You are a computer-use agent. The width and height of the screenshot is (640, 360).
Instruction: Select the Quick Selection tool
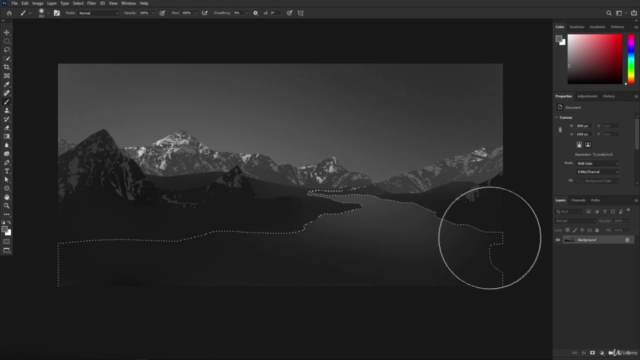click(7, 58)
